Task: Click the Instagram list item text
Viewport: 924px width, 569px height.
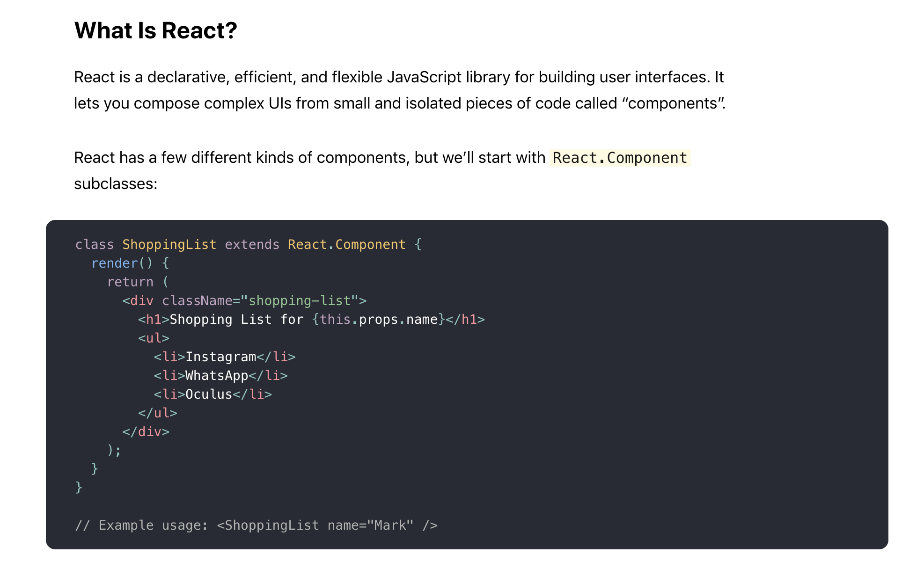Action: click(x=221, y=357)
